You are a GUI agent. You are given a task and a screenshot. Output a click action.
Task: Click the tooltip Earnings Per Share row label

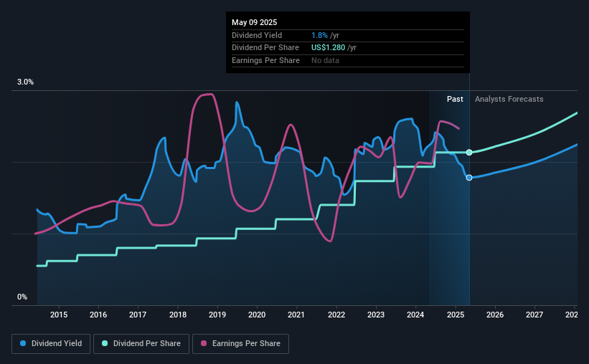[x=265, y=60]
